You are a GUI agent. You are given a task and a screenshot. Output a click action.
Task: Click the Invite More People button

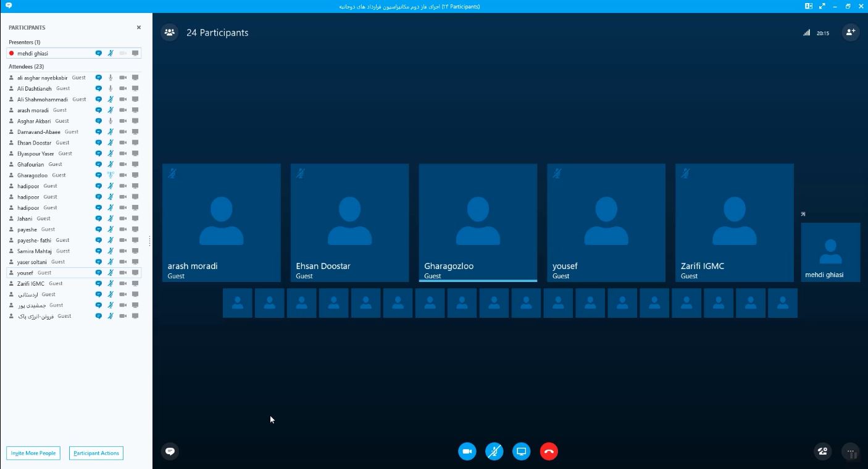pos(33,453)
